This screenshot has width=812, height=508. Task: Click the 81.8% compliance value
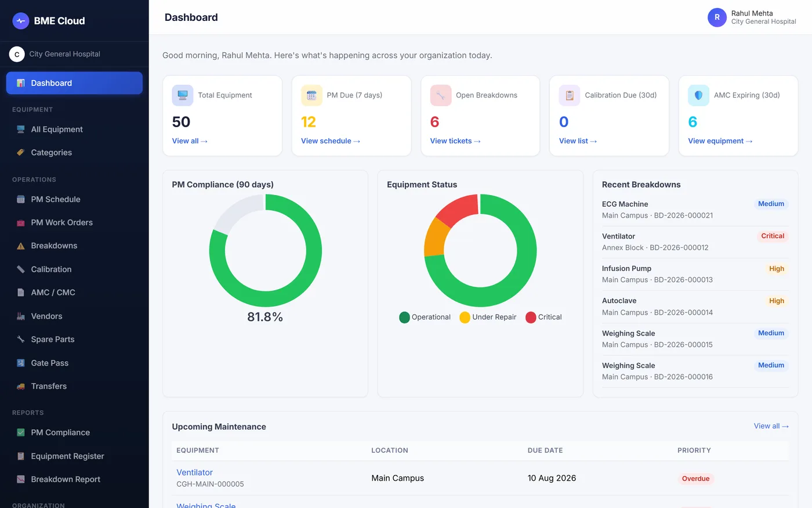[265, 317]
